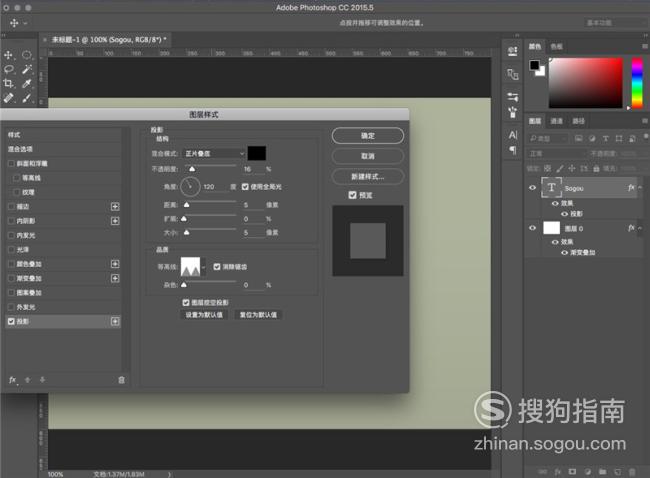Switch to the 通道 channels tab
The height and width of the screenshot is (478, 650).
coord(556,121)
